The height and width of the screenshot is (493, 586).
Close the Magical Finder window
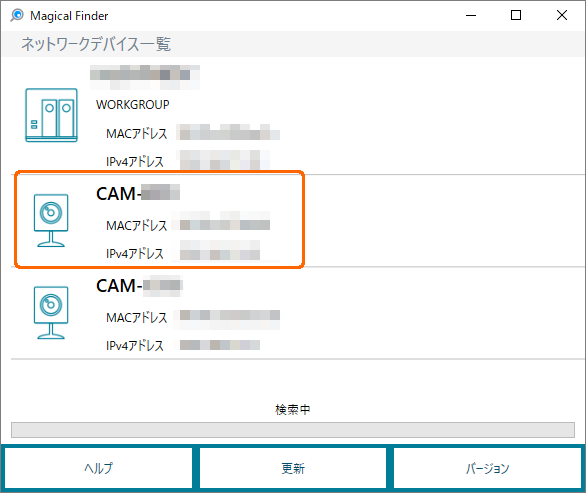[562, 15]
